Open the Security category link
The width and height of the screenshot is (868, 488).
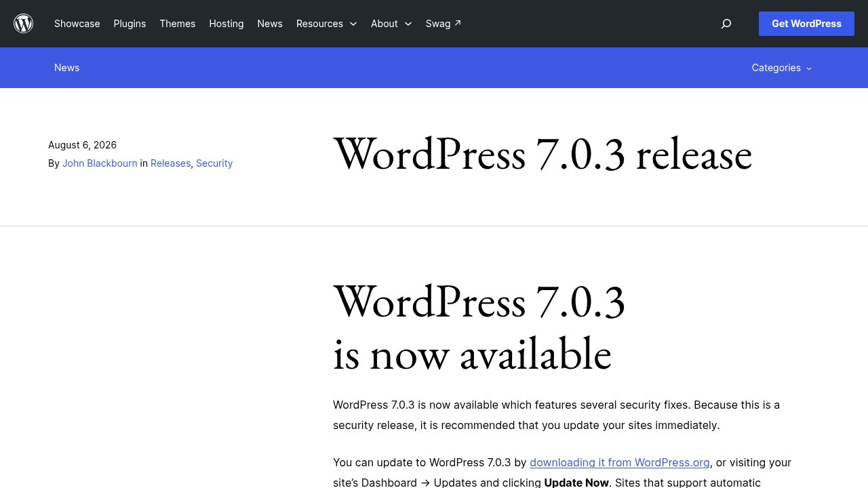point(214,163)
